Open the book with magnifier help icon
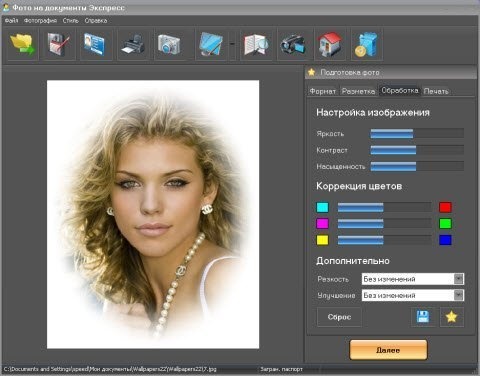 256,44
